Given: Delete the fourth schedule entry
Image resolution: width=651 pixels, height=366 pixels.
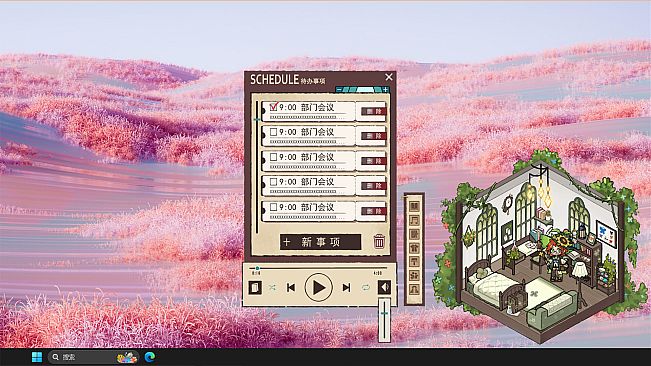Looking at the screenshot, I should pos(374,186).
